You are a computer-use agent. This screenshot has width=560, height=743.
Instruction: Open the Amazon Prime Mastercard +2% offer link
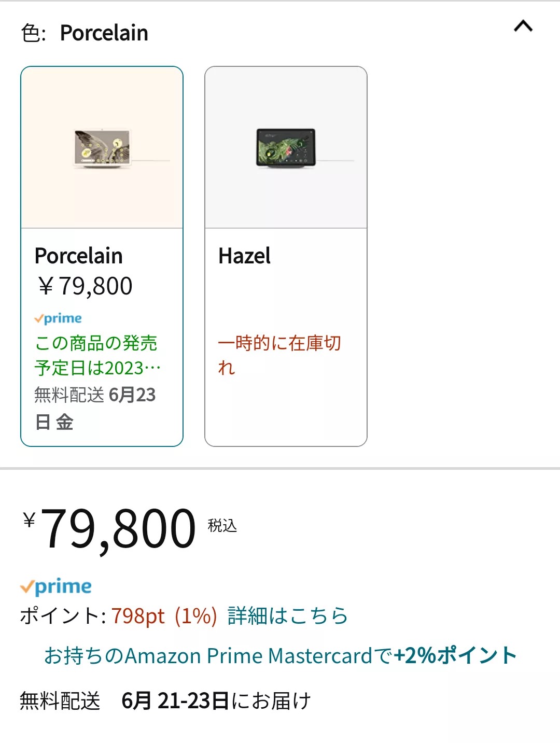click(x=280, y=656)
